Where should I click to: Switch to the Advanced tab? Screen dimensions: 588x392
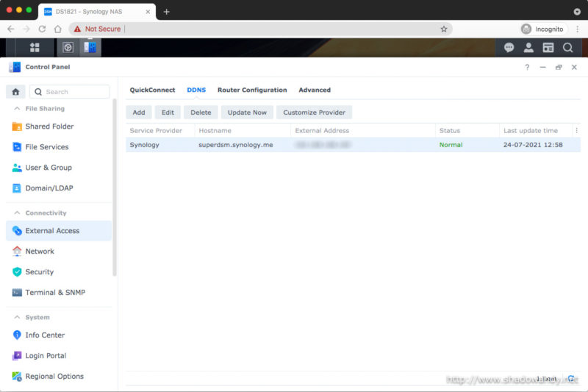315,90
